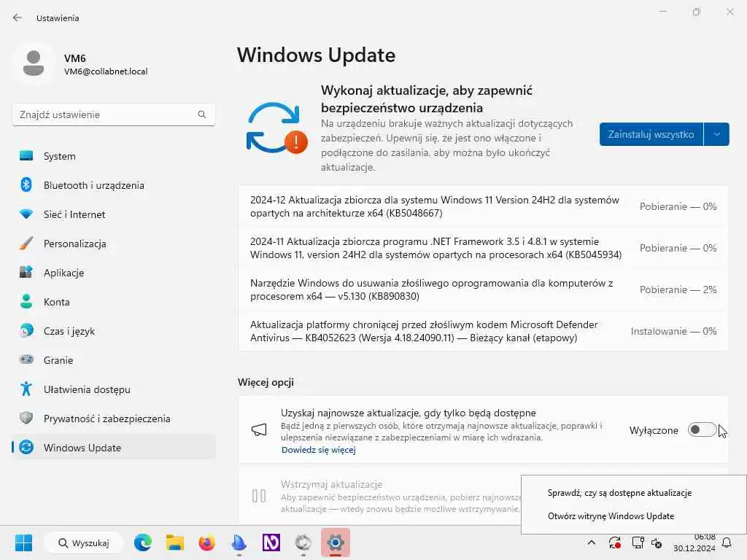
Task: Open the purple N app on taskbar
Action: tap(271, 542)
